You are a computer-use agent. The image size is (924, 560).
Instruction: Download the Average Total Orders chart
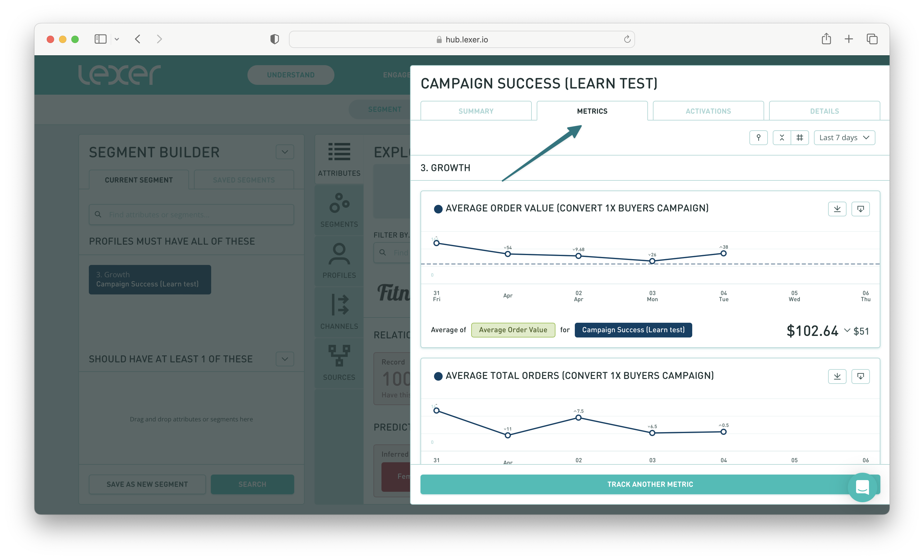coord(837,376)
